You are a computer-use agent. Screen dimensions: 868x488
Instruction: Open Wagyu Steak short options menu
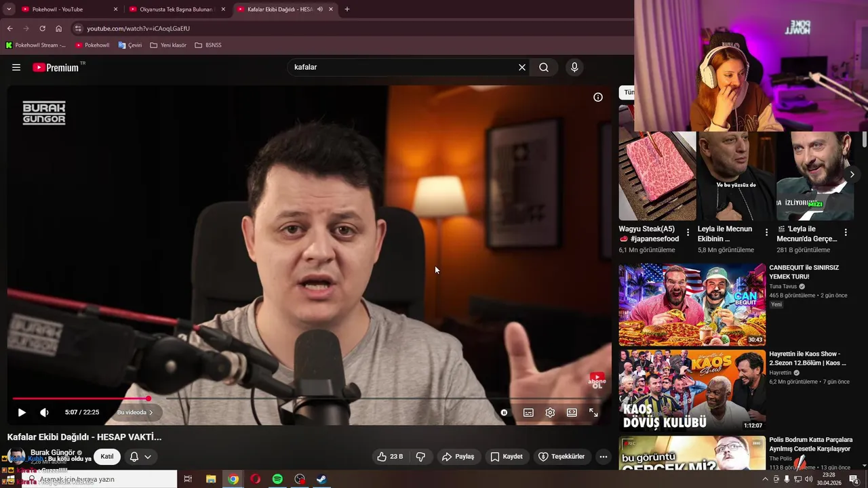pyautogui.click(x=688, y=232)
